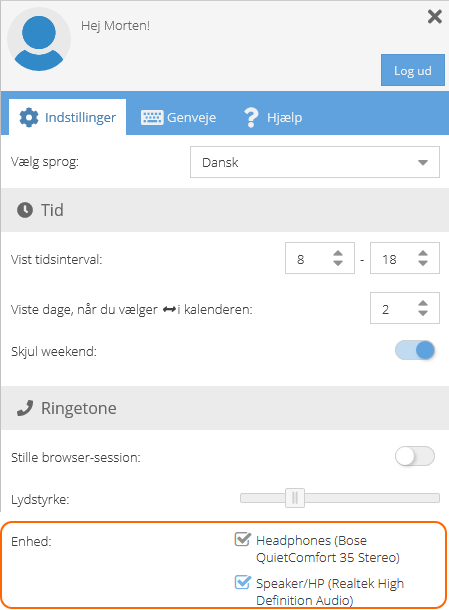
Task: Open the Hjælp tab
Action: coord(273,117)
